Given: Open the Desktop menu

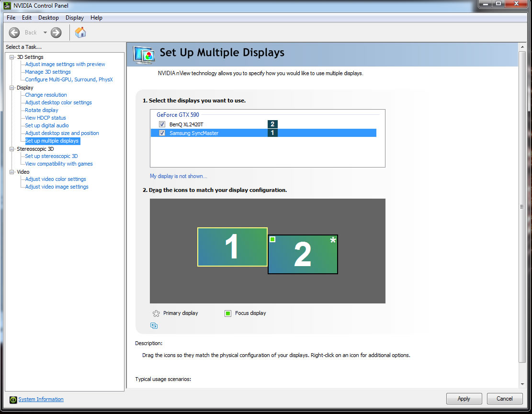Looking at the screenshot, I should (48, 18).
